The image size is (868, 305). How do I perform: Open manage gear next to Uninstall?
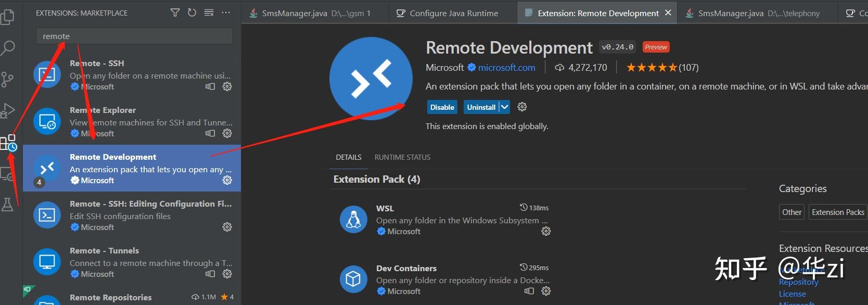(522, 107)
